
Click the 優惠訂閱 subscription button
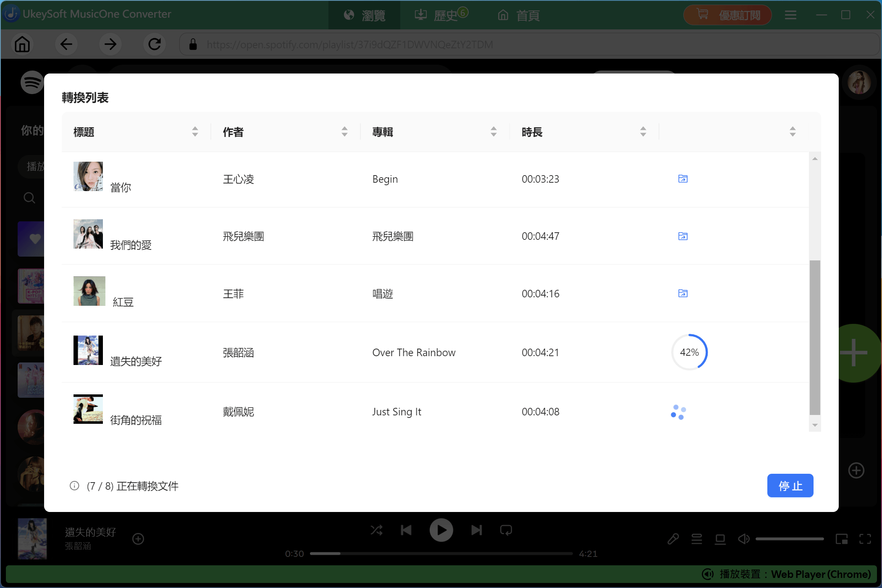pos(727,15)
